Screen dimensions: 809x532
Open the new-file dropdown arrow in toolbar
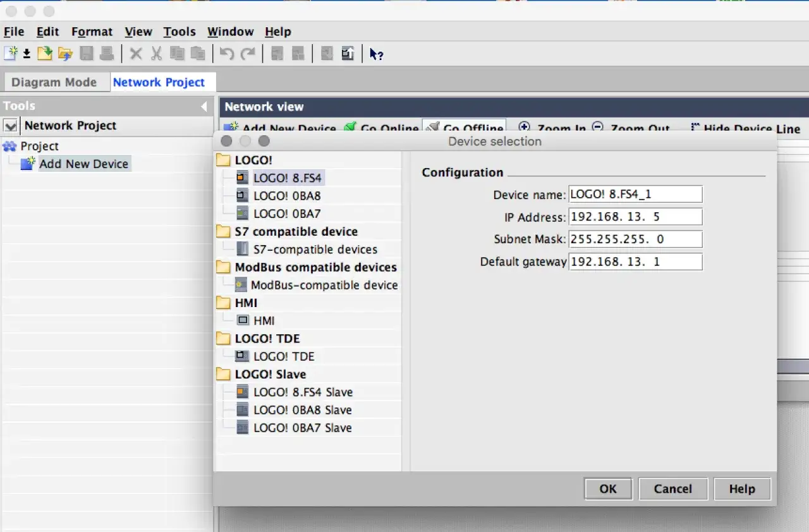(x=27, y=54)
